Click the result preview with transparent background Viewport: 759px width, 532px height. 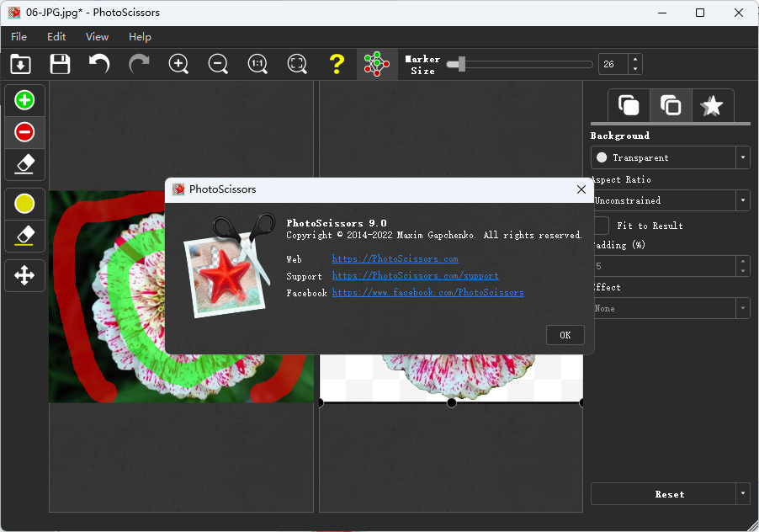(x=451, y=378)
